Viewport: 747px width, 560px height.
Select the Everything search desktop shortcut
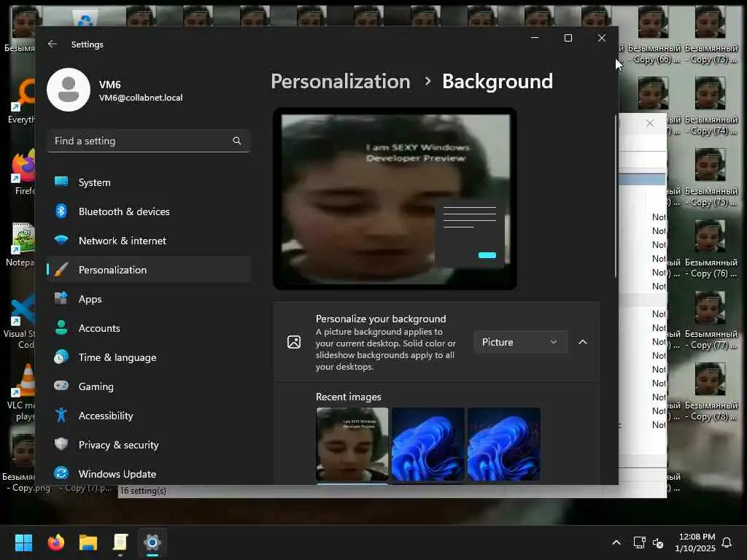pos(21,101)
